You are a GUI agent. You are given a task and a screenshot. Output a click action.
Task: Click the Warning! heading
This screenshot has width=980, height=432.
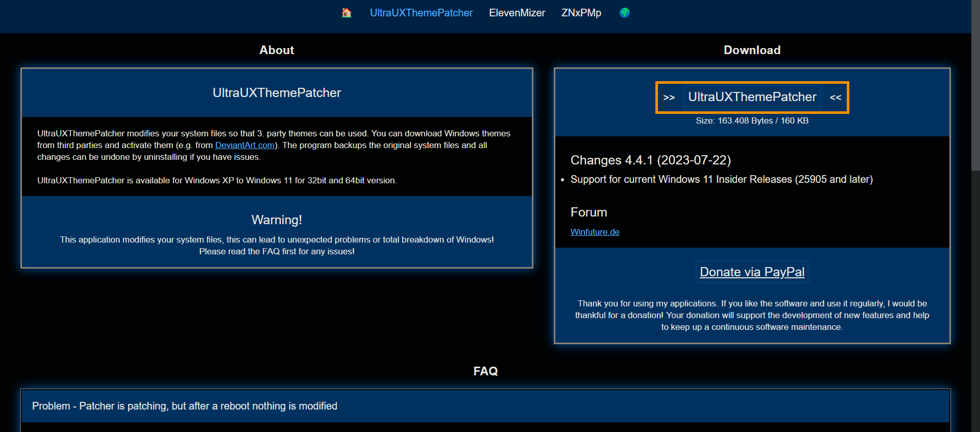coord(277,220)
